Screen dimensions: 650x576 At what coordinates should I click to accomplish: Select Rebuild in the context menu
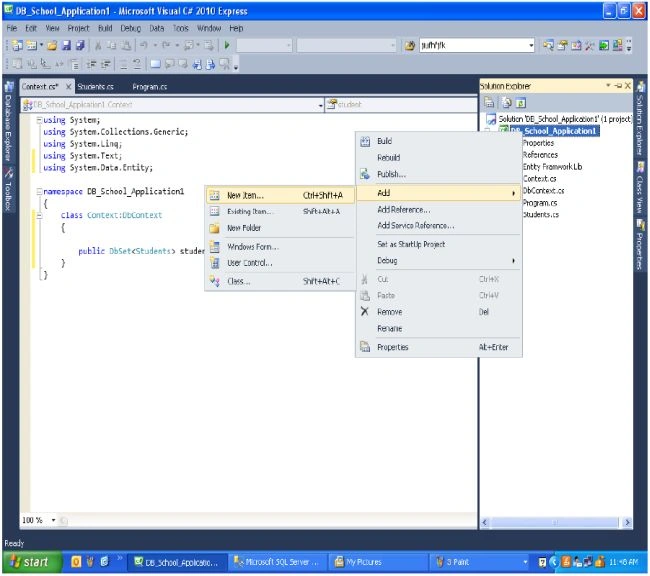tap(439, 158)
